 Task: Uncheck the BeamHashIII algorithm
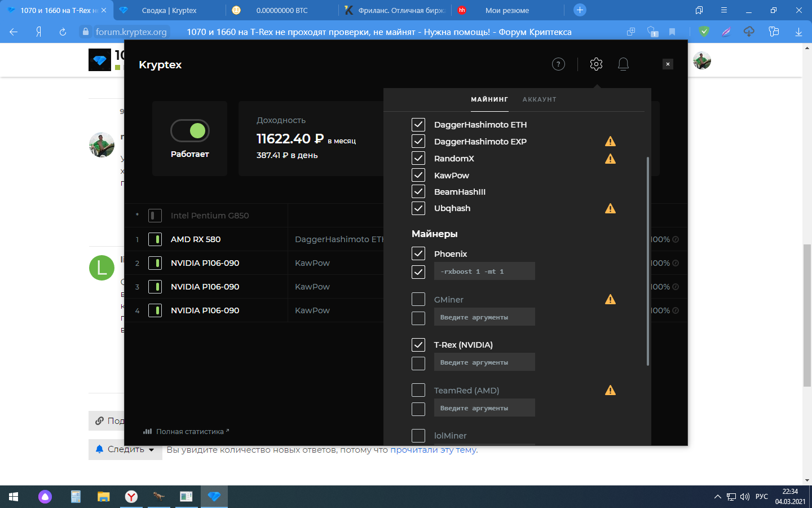(418, 191)
